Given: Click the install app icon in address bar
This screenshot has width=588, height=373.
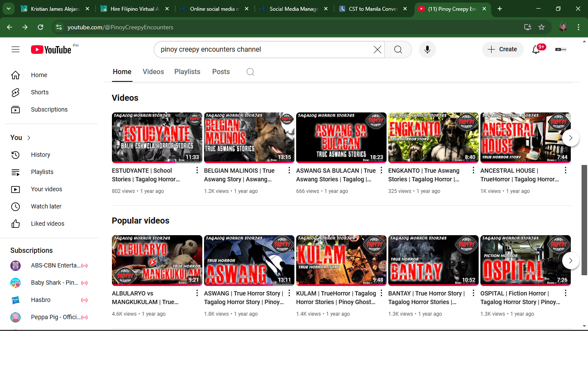Looking at the screenshot, I should [527, 27].
